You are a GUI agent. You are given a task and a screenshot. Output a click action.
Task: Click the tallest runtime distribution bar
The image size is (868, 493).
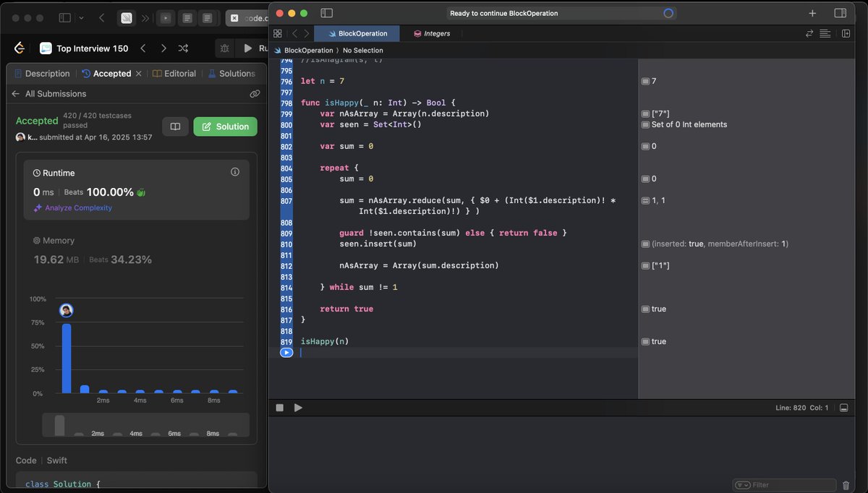pyautogui.click(x=67, y=358)
